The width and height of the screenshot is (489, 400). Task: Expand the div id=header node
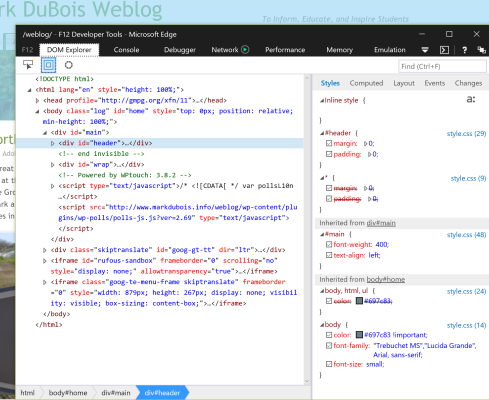[53, 143]
